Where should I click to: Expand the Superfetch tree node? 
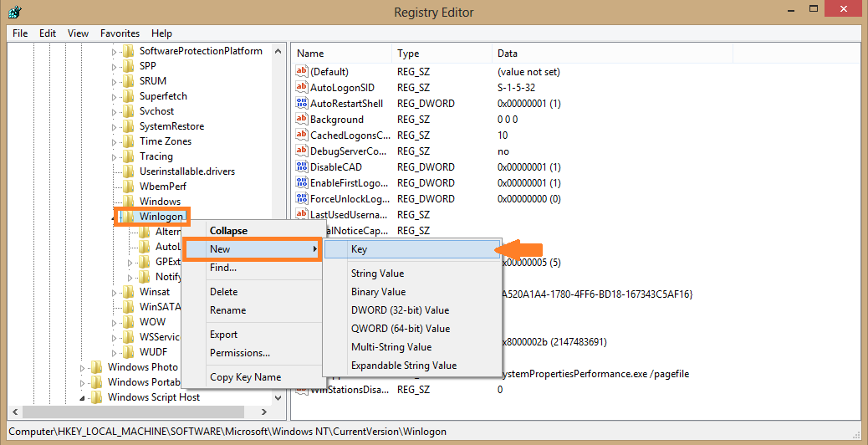click(x=115, y=97)
